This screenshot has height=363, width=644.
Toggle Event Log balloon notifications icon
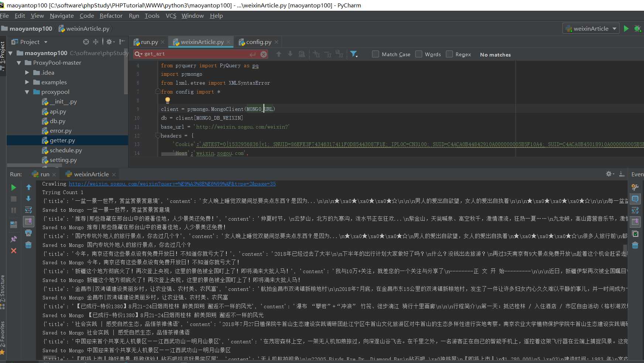(x=635, y=199)
